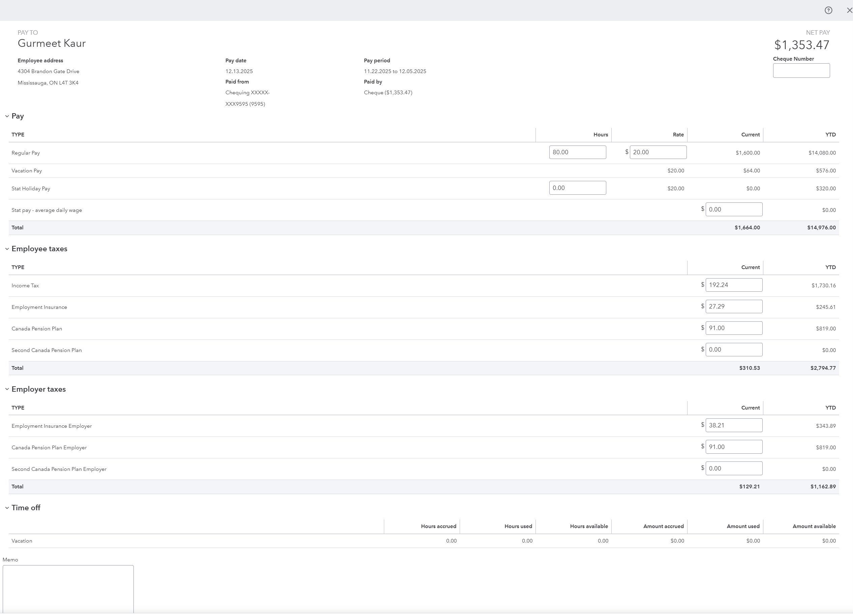
Task: Click the Cheque Number field
Action: tap(801, 71)
